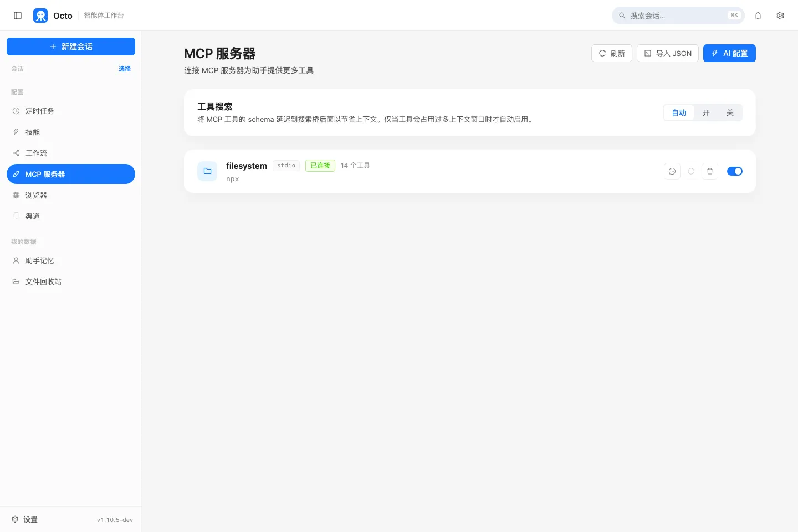This screenshot has width=798, height=532.
Task: Click the 工具搜索 heading
Action: [x=215, y=106]
